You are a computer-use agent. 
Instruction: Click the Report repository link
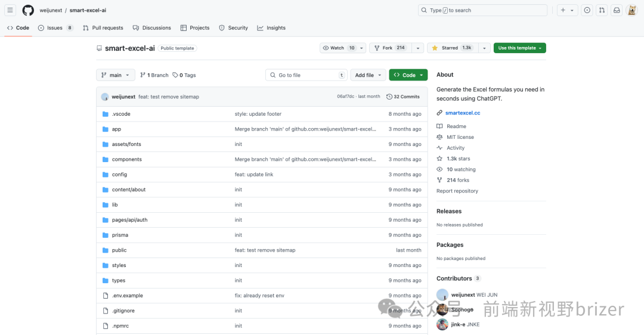pos(457,191)
